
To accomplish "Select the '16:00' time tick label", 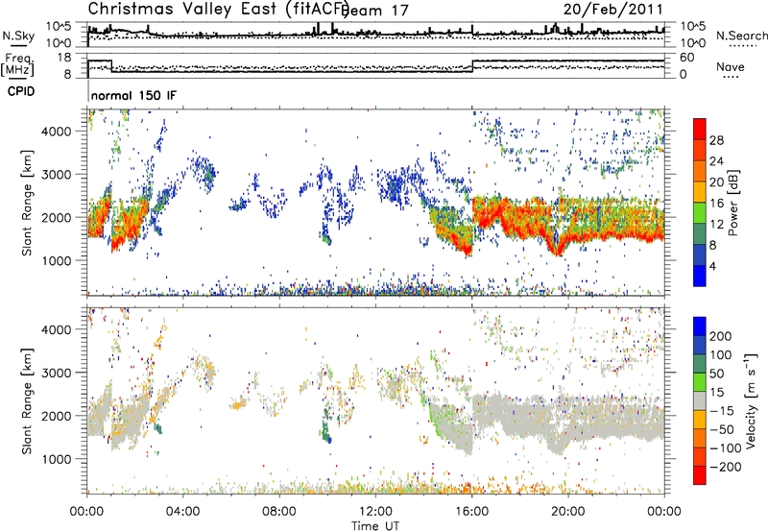I will pos(471,512).
